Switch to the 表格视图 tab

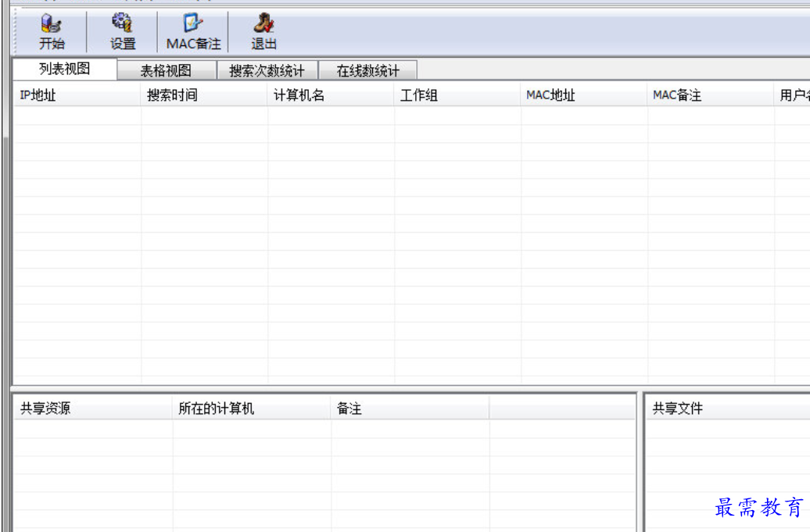point(166,70)
